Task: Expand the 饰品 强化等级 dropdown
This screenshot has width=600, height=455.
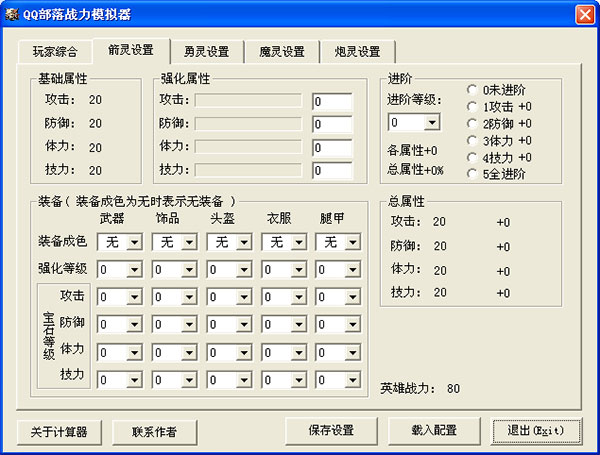Action: 174,269
